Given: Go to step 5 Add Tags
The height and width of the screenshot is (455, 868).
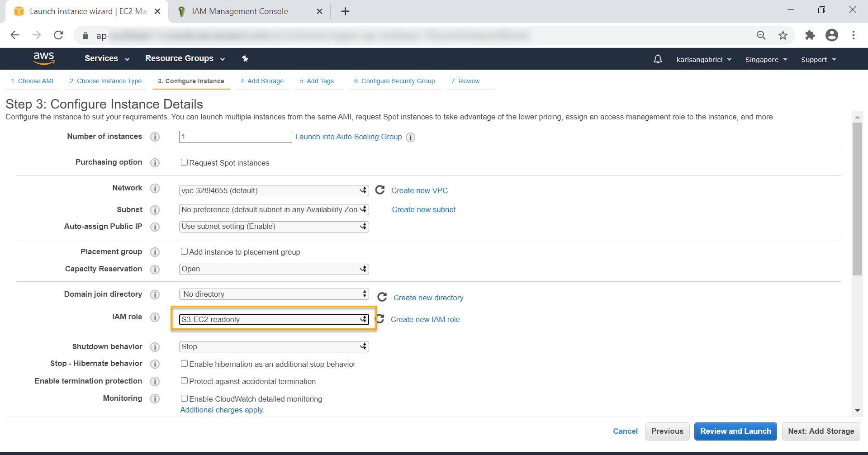Looking at the screenshot, I should 317,81.
